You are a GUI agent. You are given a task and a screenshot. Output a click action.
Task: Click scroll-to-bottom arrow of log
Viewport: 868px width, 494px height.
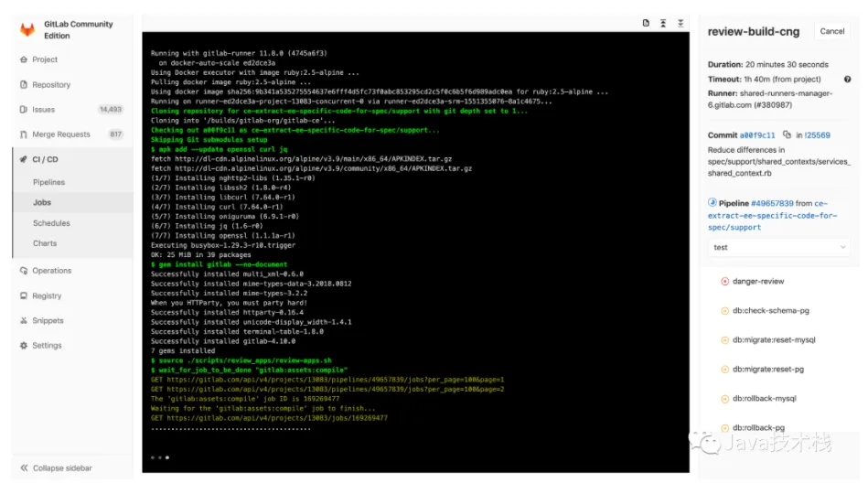point(680,23)
